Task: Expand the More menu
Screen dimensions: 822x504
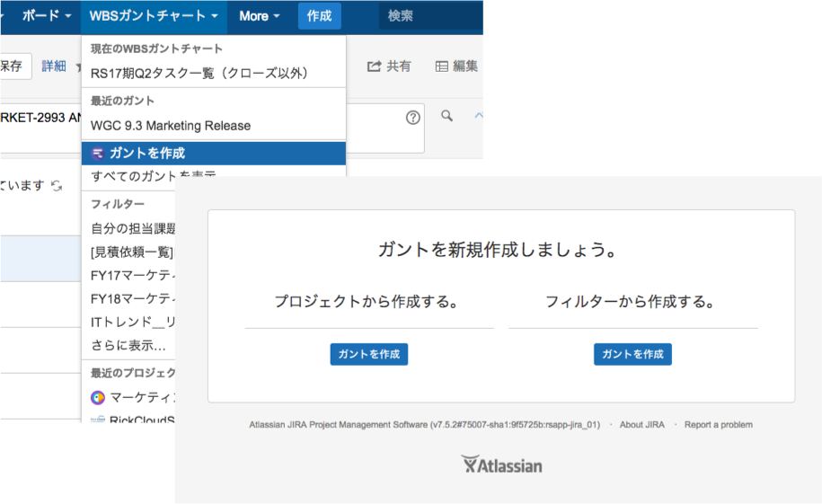Action: pos(260,16)
